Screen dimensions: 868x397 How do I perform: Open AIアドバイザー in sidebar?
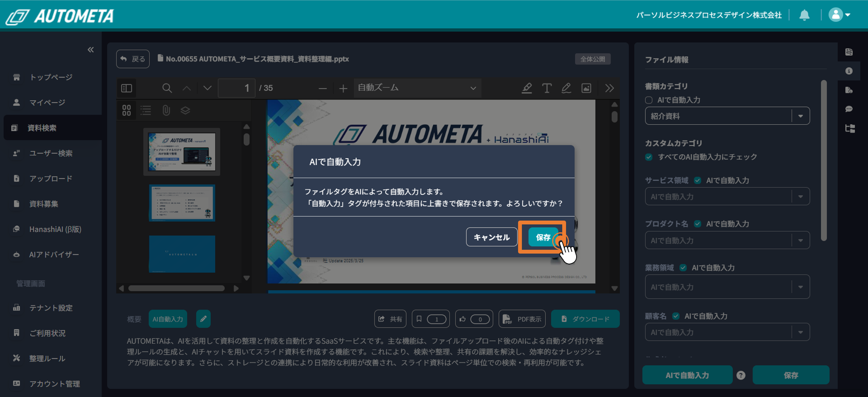[x=51, y=254]
